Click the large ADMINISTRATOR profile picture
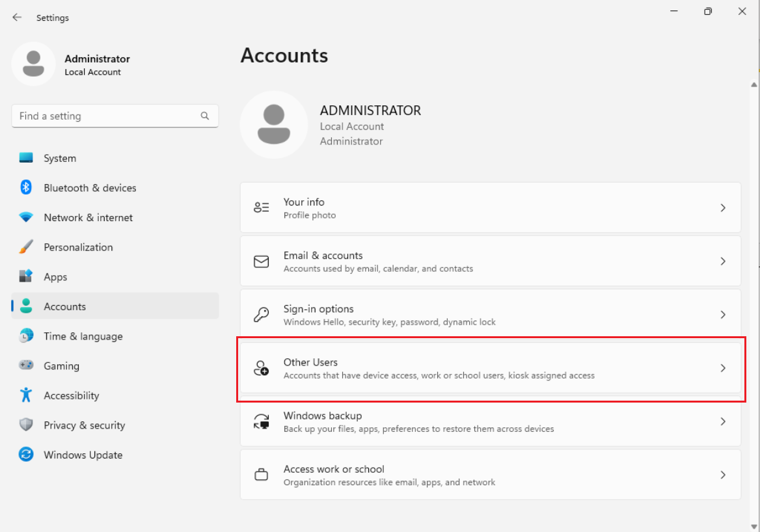Image resolution: width=760 pixels, height=532 pixels. (274, 124)
